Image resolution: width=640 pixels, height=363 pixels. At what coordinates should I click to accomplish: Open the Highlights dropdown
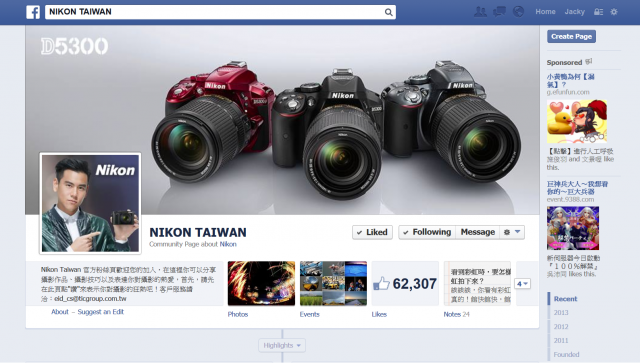[282, 345]
